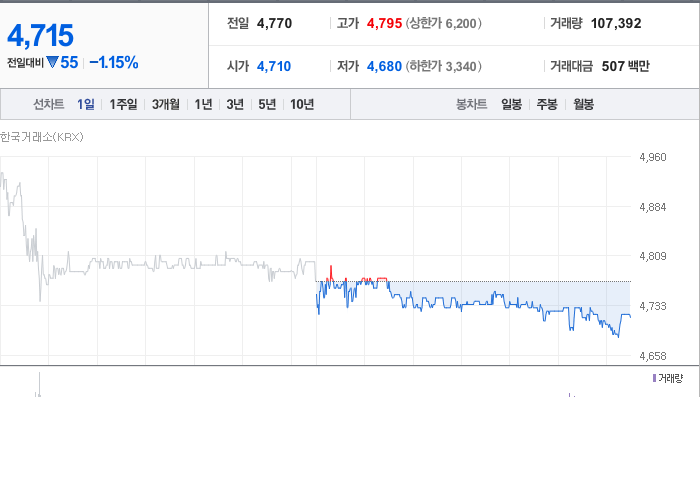Click the 전일 value 4,770
This screenshot has height=490, width=700.
[275, 23]
